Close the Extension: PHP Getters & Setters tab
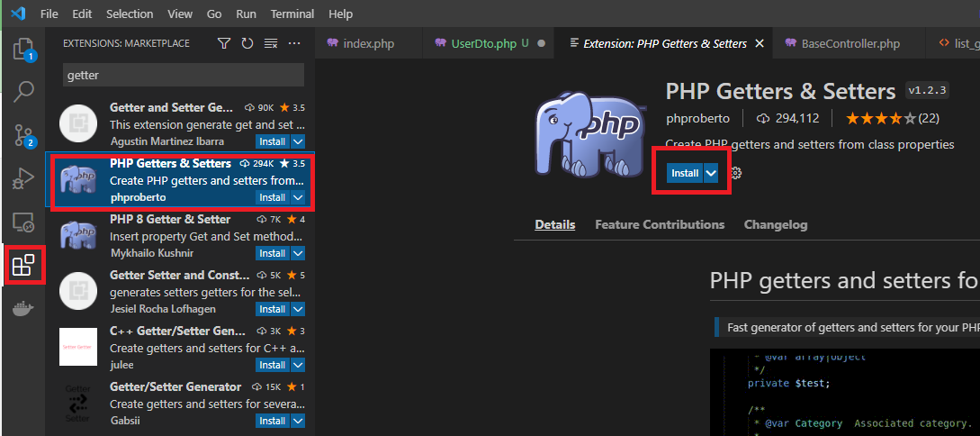Viewport: 980px width, 436px height. click(760, 44)
